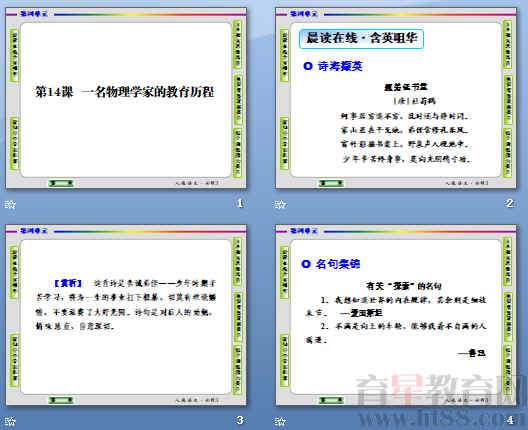Screen dimensions: 528x430
Task: Click the green bottom button on slide 2
Action: pos(331,183)
